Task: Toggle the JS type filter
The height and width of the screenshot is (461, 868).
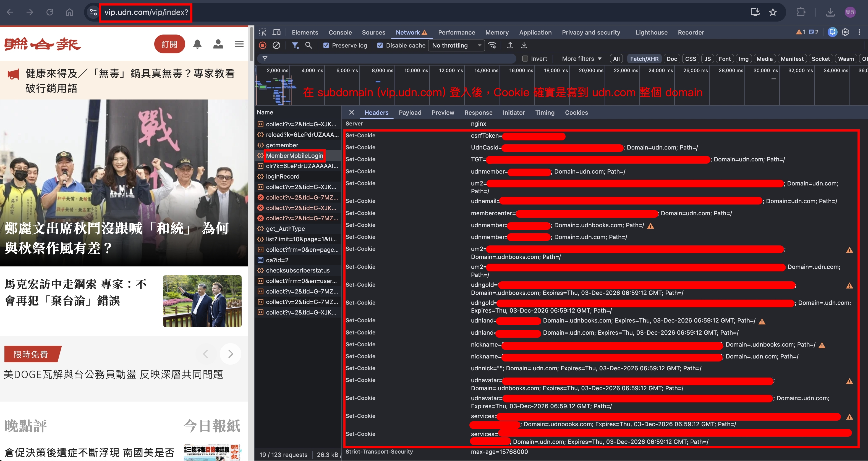Action: pyautogui.click(x=707, y=59)
